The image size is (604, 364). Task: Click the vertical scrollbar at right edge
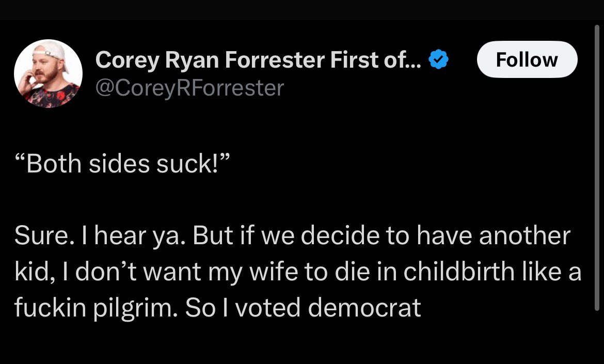tap(597, 165)
